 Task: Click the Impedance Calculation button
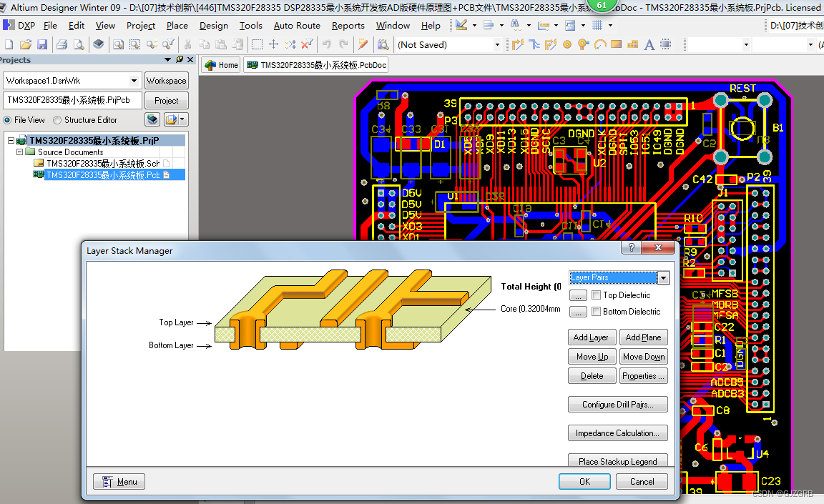pos(618,433)
